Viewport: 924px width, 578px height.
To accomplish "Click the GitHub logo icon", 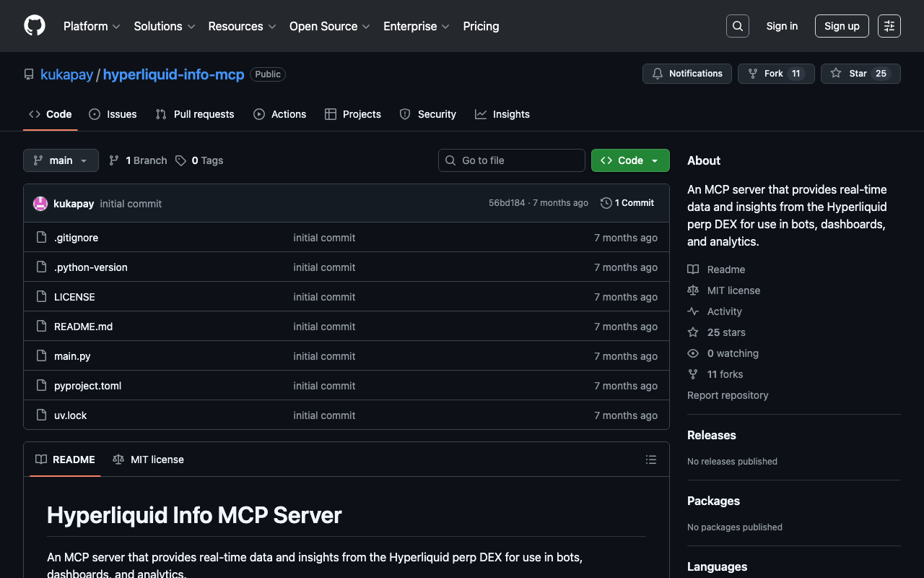I will tap(35, 26).
